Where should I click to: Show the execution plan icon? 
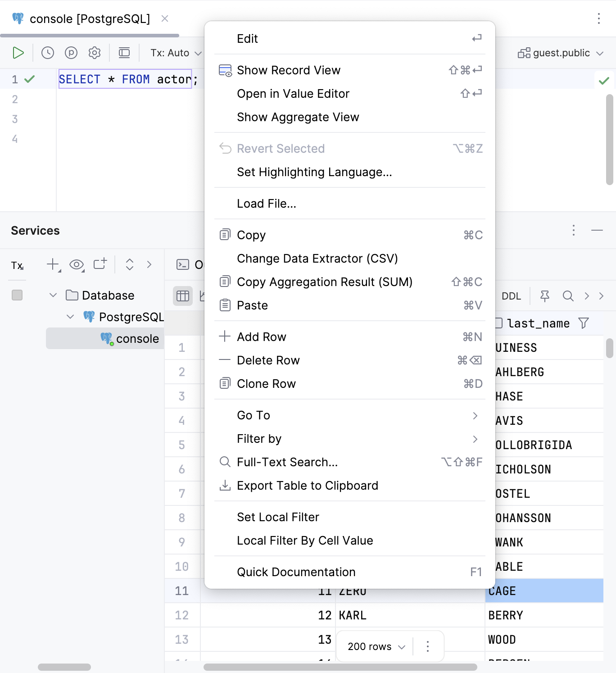[x=71, y=53]
